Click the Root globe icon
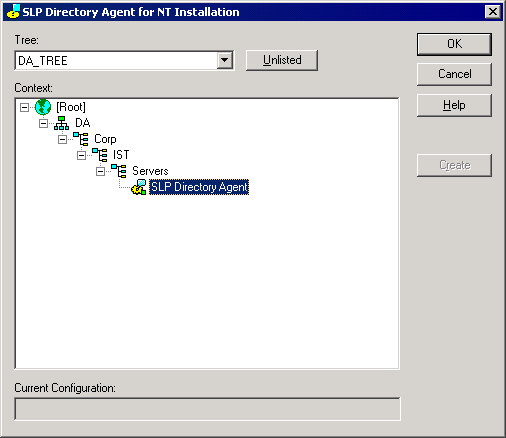This screenshot has width=506, height=438. [x=43, y=107]
